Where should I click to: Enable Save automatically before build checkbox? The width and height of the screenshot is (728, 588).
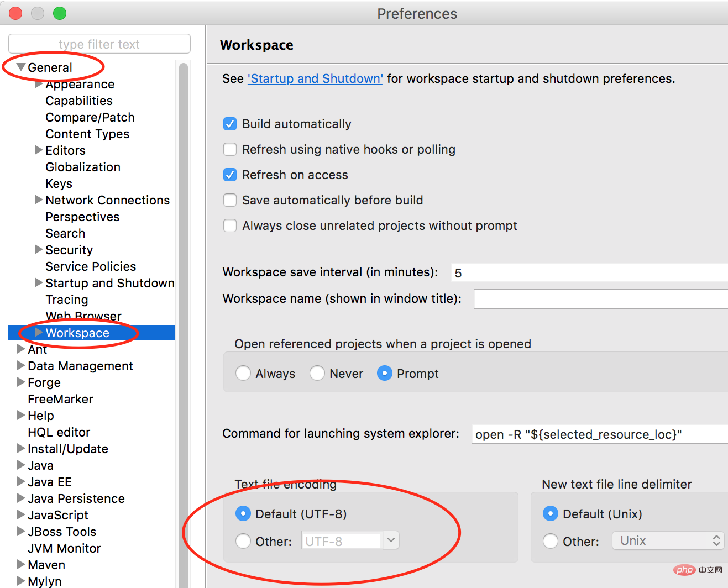[230, 200]
